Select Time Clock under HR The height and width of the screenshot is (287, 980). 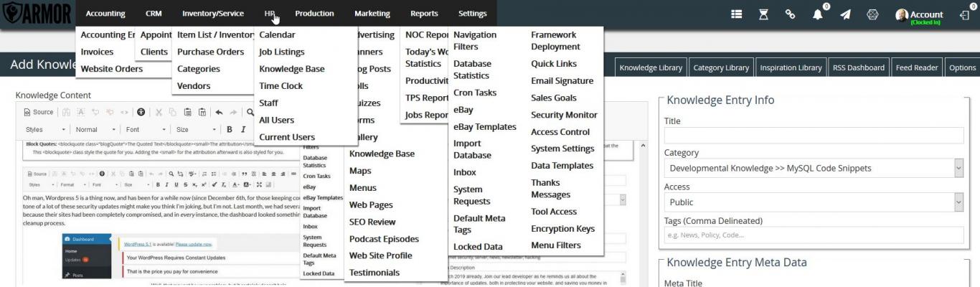point(281,86)
